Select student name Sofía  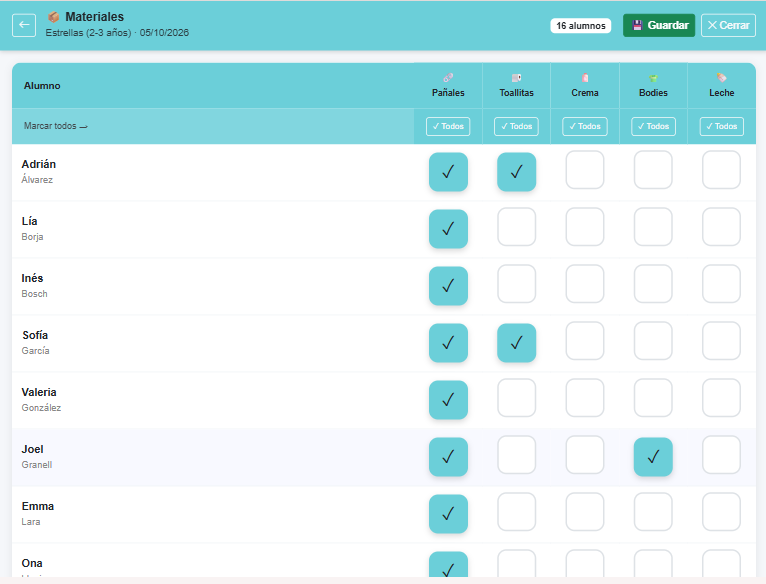coord(35,335)
